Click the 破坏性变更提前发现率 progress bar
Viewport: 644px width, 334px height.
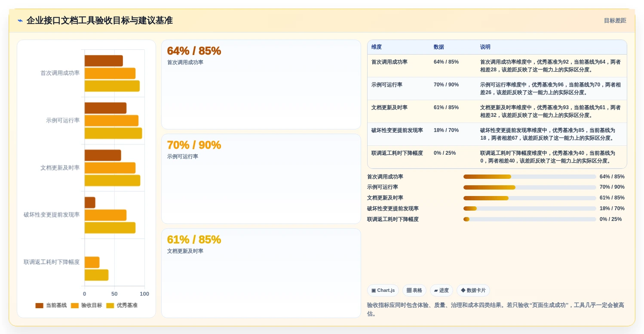click(530, 208)
